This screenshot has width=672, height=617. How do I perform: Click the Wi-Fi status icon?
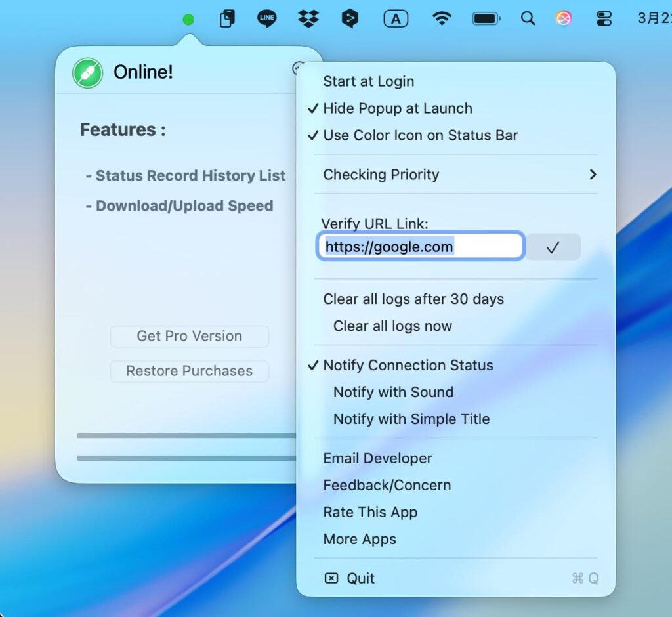tap(442, 18)
